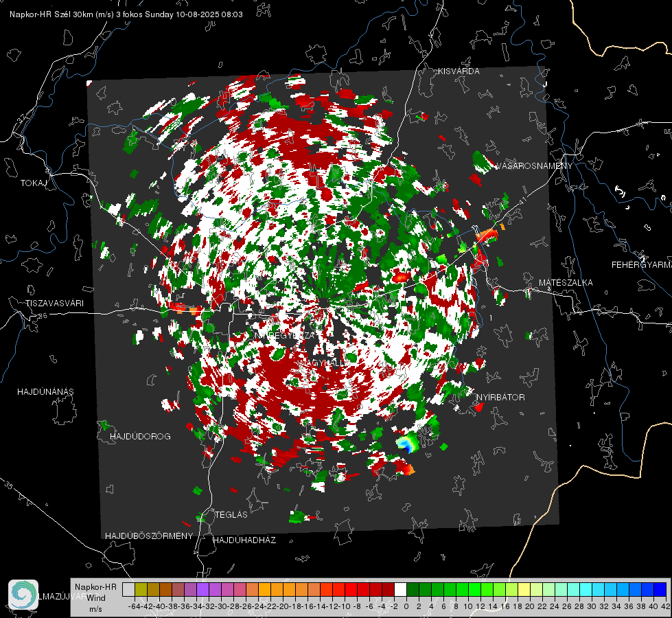Viewport: 672px width, 618px height.
Task: Click the HAJDÚDOROG town label
Action: 140,437
